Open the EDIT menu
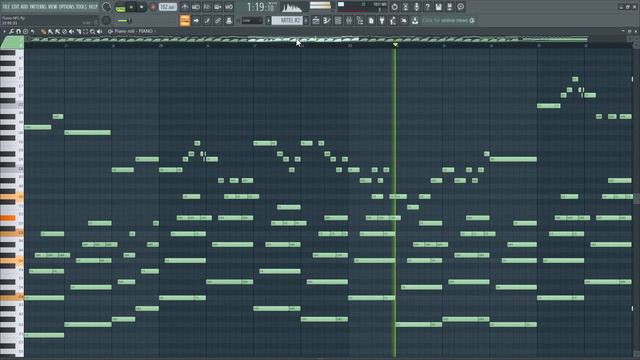 pos(15,7)
